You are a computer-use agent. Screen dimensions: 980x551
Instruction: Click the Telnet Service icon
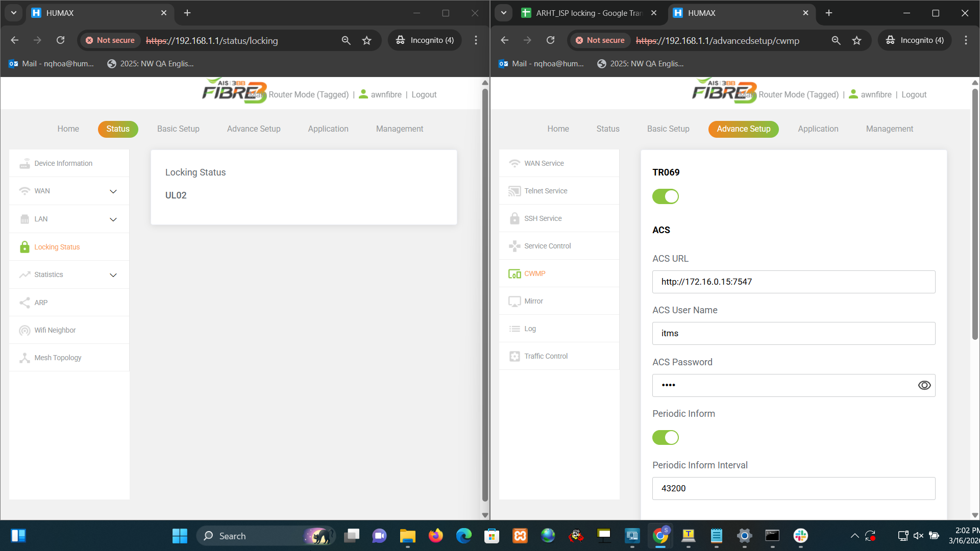point(514,191)
